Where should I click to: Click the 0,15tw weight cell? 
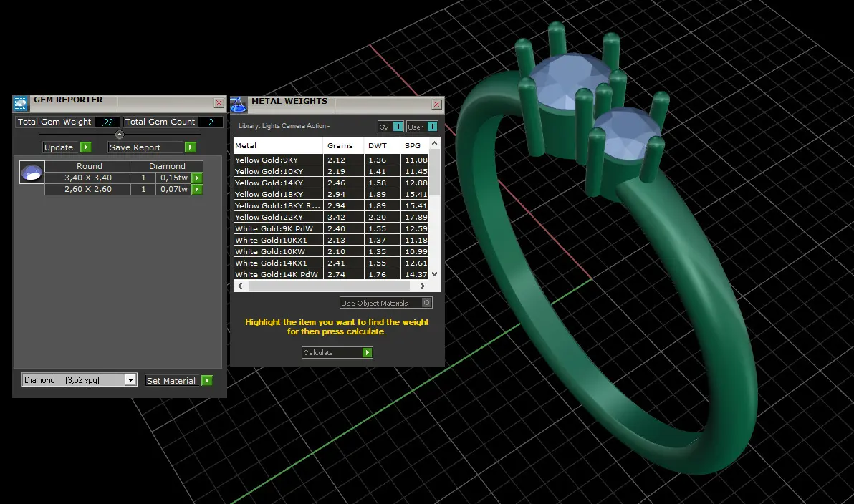pyautogui.click(x=174, y=178)
